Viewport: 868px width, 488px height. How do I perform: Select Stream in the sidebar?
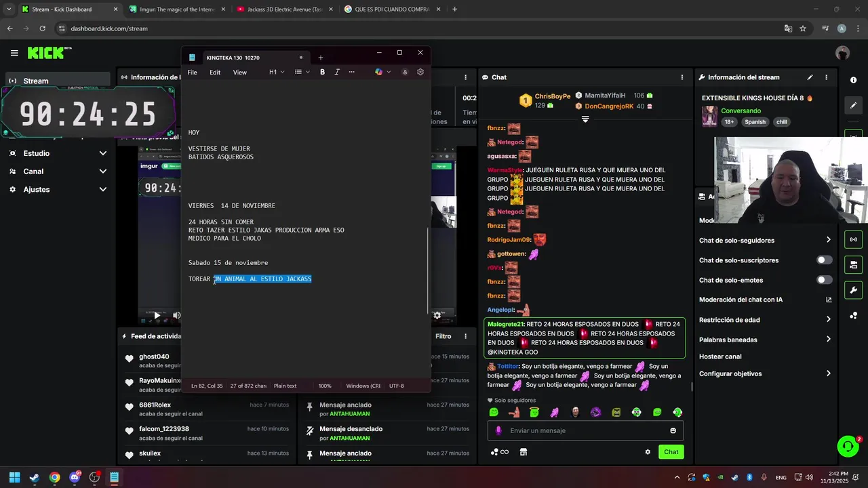(x=58, y=81)
